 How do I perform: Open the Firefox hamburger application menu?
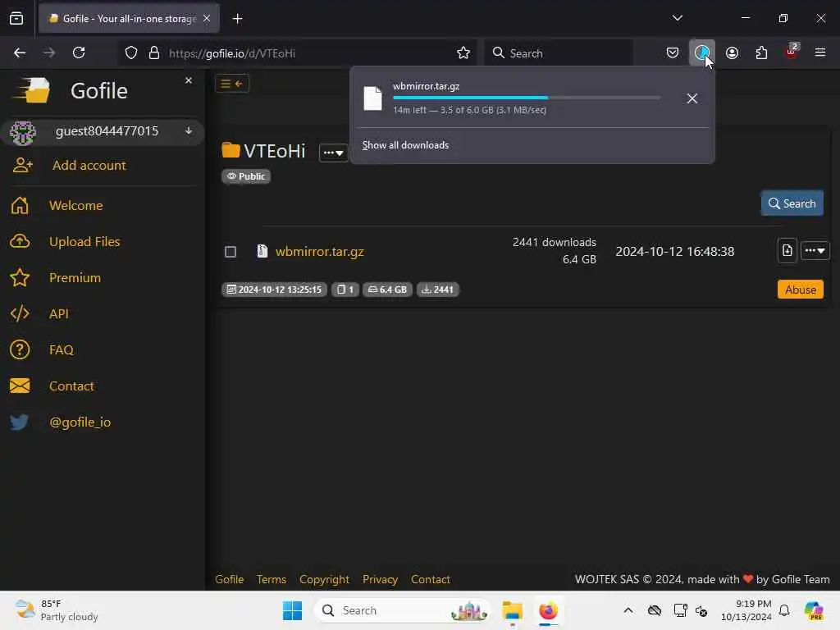[820, 52]
